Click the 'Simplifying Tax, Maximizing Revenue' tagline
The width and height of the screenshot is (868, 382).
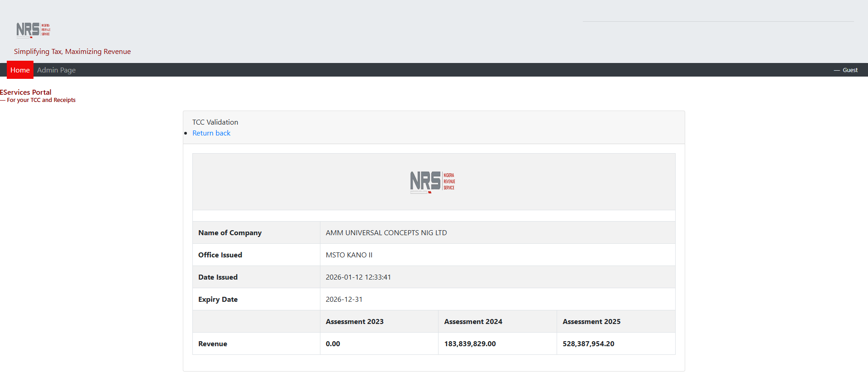click(x=72, y=52)
